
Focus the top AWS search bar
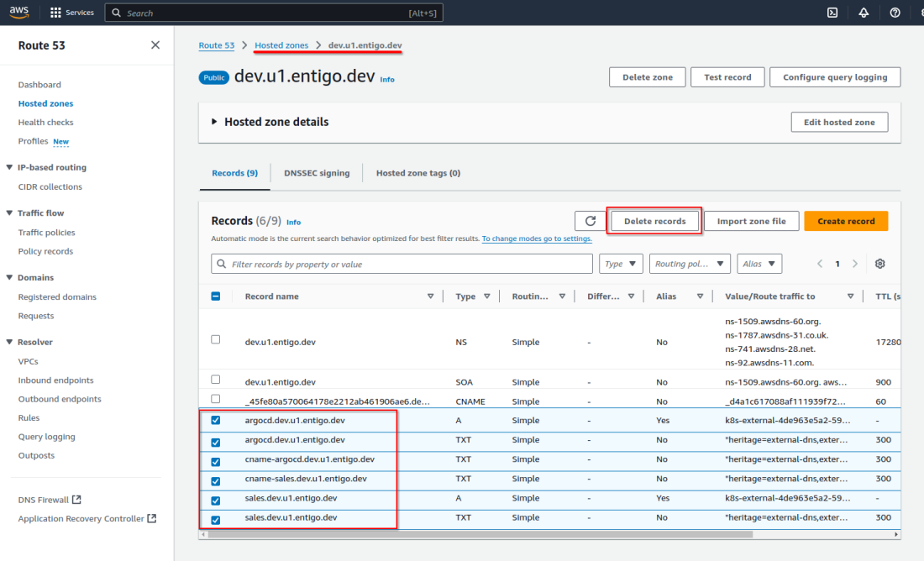[274, 13]
